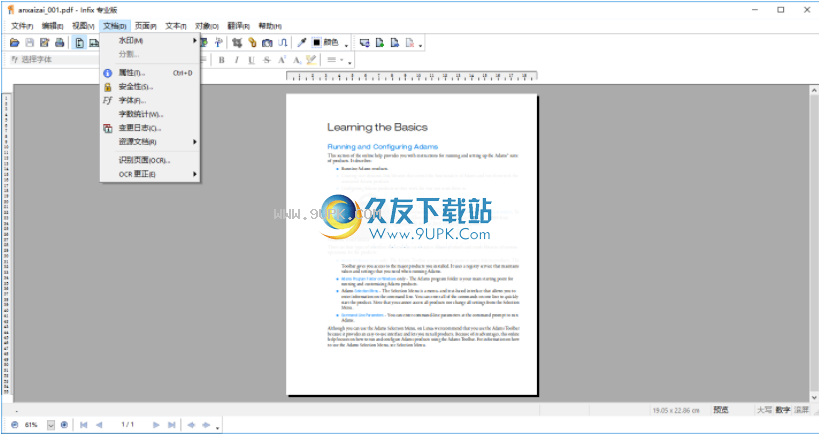Image resolution: width=819 pixels, height=434 pixels.
Task: Click the Open file folder icon
Action: point(14,43)
